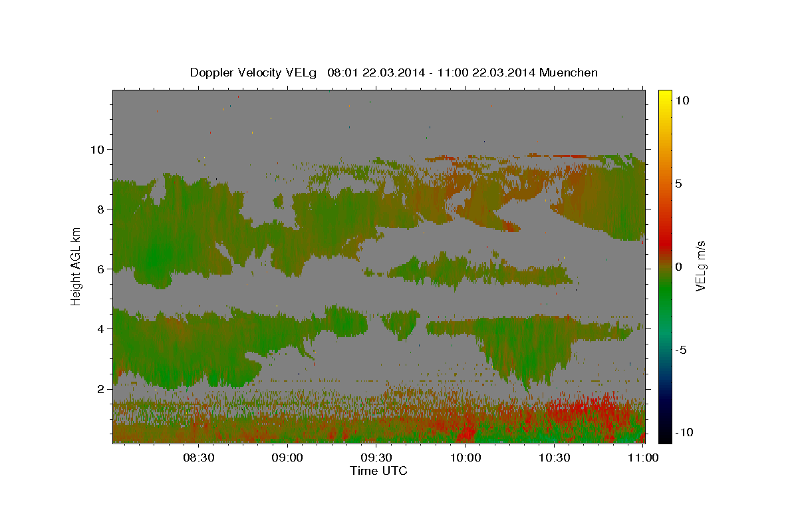
Task: Click the 09:30 time tick label
Action: click(x=377, y=458)
